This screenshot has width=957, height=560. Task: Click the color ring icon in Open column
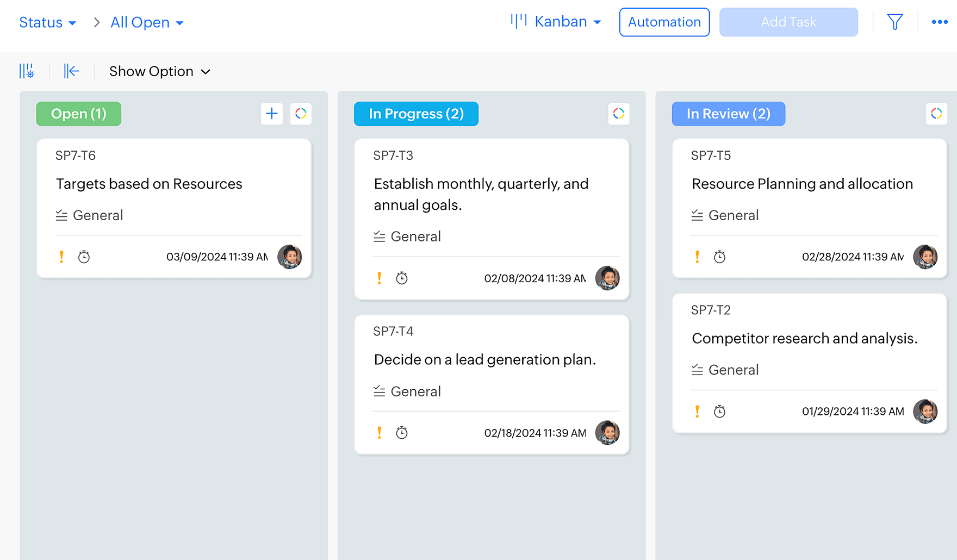(301, 114)
